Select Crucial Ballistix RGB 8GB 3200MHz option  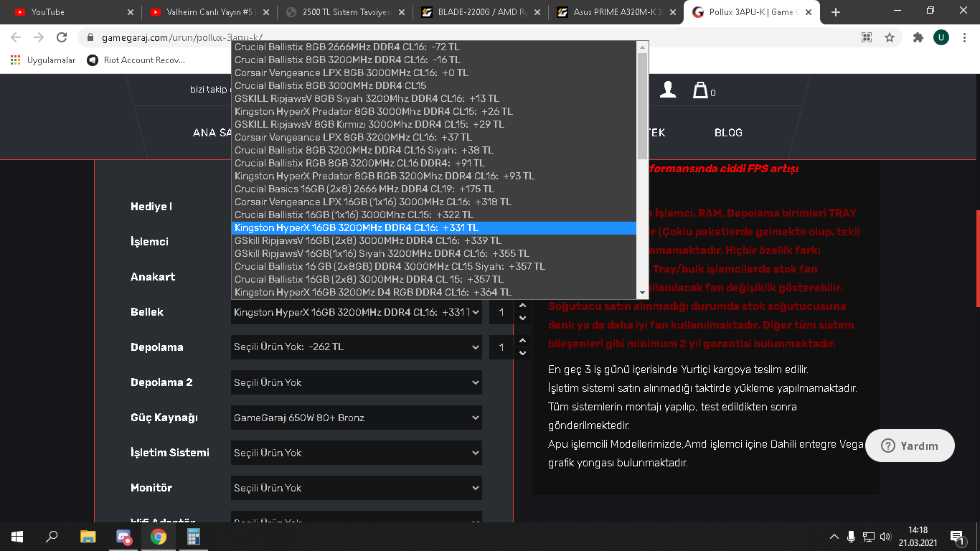(x=433, y=163)
